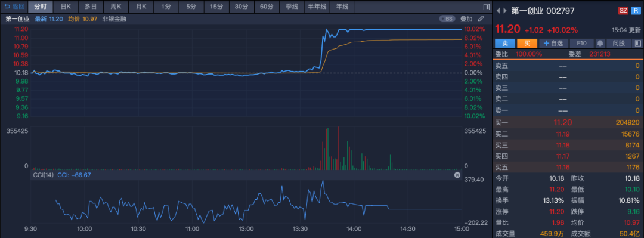Screen dimensions: 644x238
Task: Toggle the chart panel layout icon
Action: [x=487, y=7]
